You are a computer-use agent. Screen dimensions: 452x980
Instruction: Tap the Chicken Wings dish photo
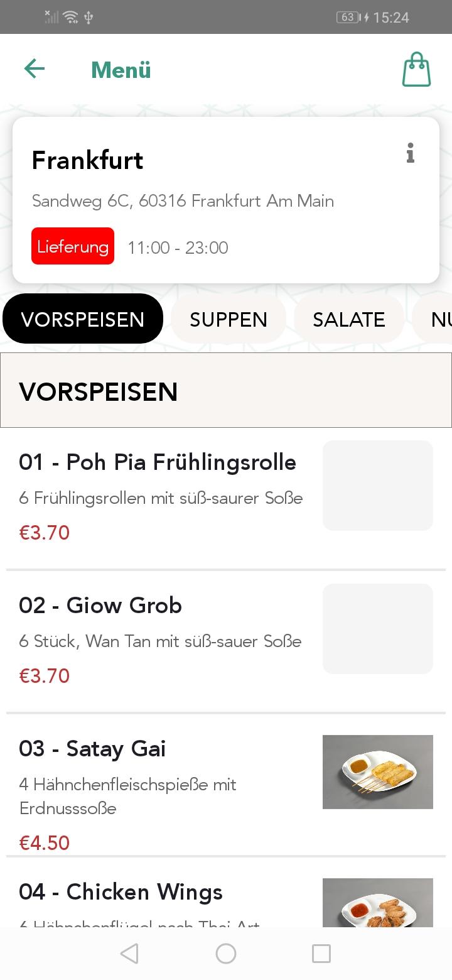click(378, 902)
